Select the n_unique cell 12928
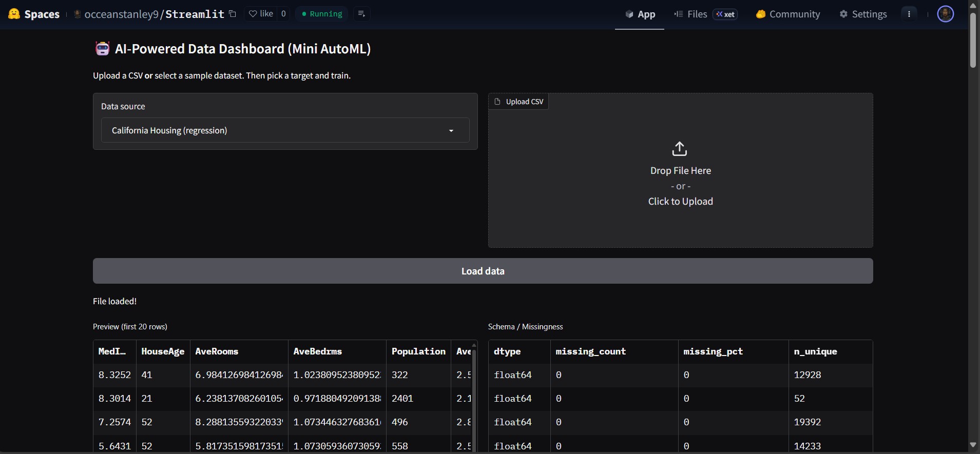The width and height of the screenshot is (980, 454). coord(831,375)
